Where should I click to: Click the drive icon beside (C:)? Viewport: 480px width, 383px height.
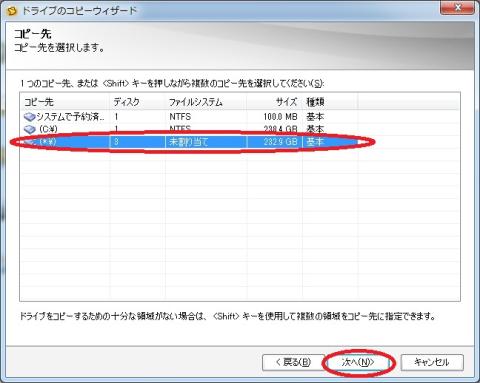click(29, 129)
